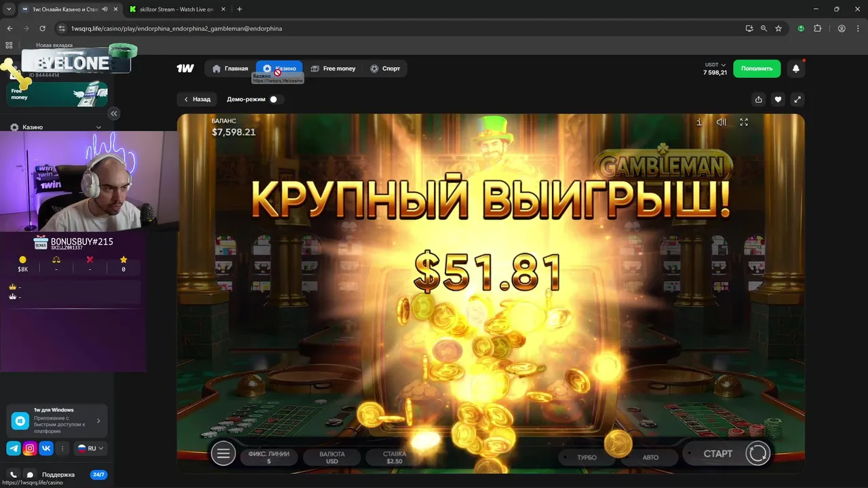
Task: Open the apps grid in bookmarks bar
Action: [x=9, y=45]
